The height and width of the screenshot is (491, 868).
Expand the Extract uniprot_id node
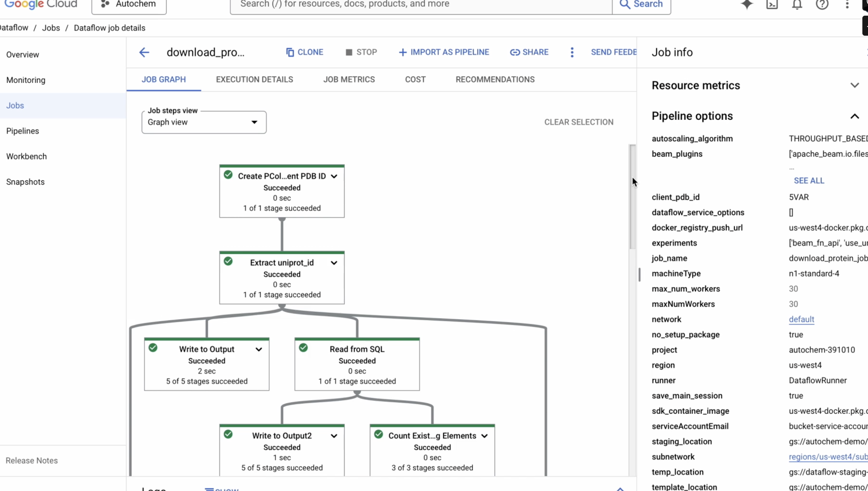coord(334,263)
